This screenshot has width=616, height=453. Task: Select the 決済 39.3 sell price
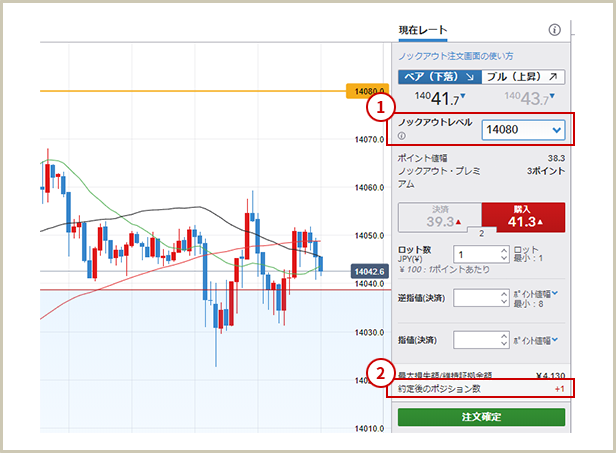439,216
